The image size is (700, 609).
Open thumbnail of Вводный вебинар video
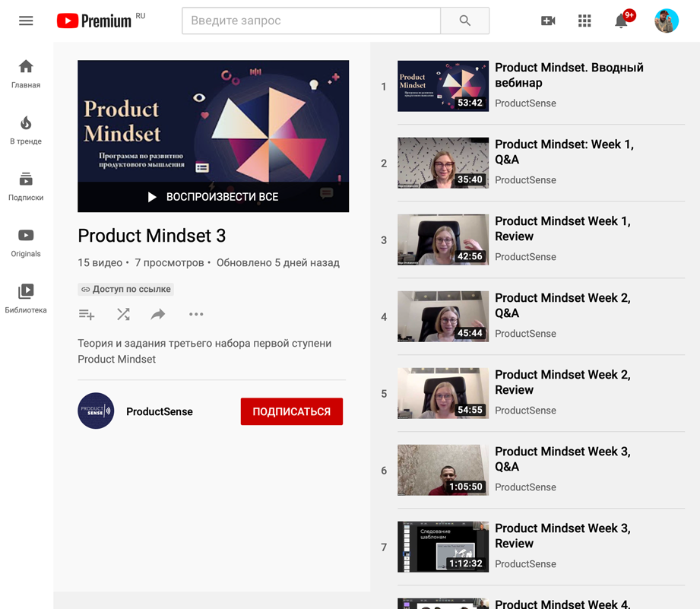[443, 86]
